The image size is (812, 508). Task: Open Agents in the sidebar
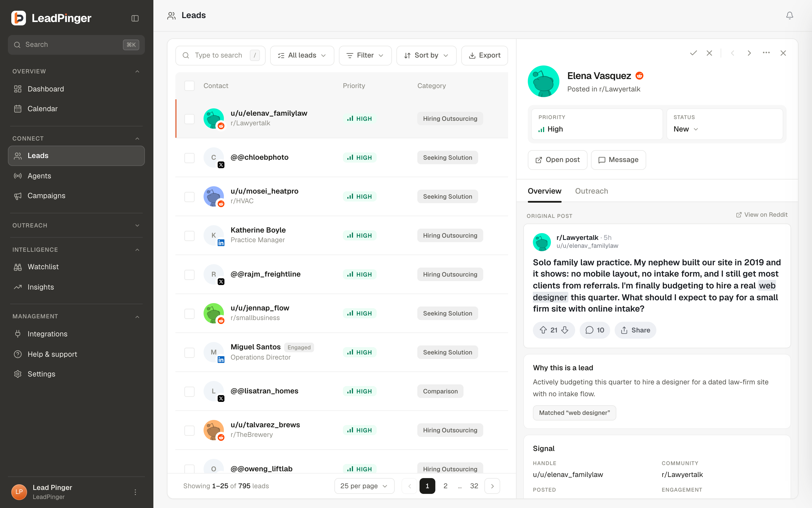76,176
